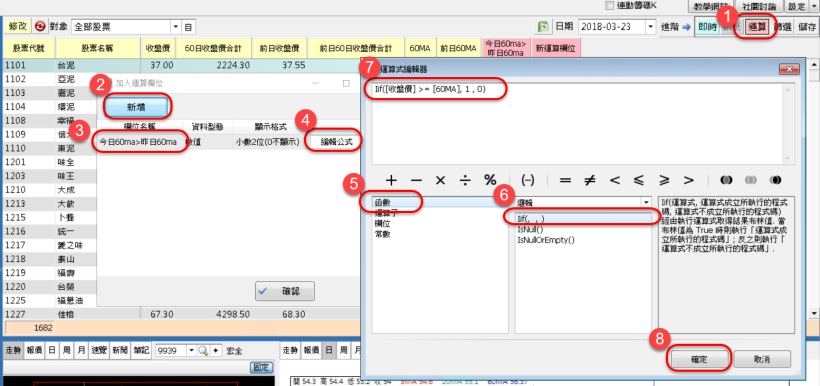Click the 欄位名稱 cell 今日60ma>昨日60ma
The image size is (820, 386).
[138, 142]
